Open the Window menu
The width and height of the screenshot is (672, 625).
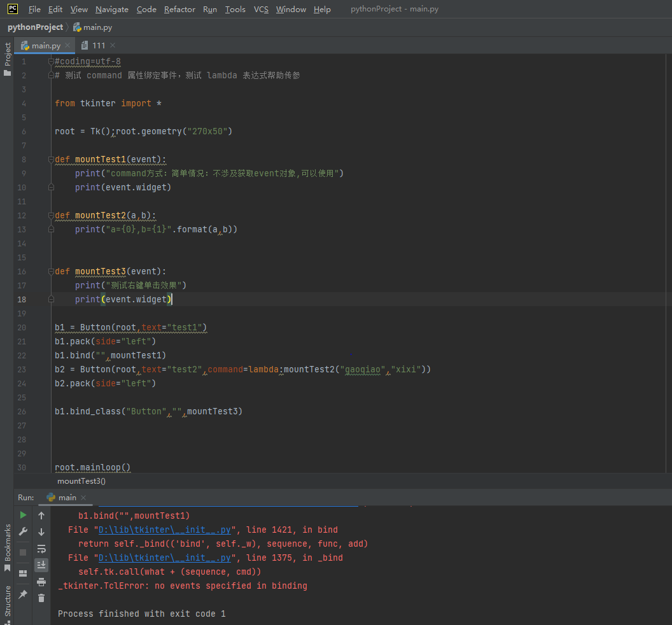[x=291, y=9]
